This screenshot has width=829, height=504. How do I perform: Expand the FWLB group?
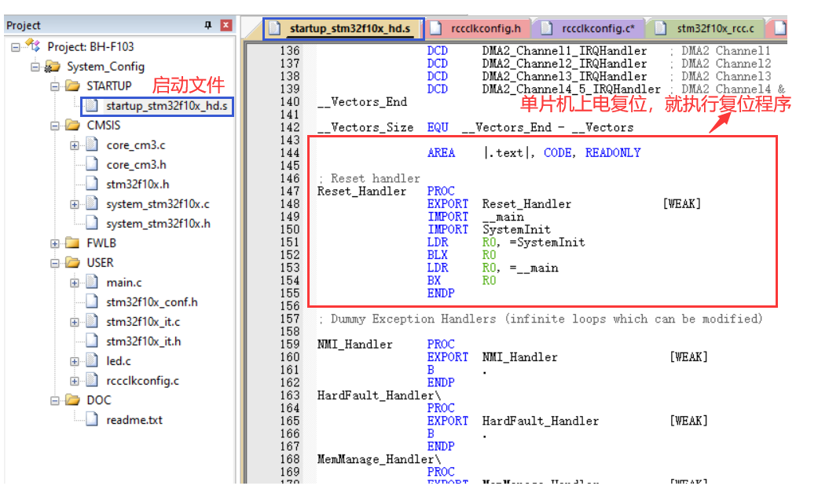point(53,243)
